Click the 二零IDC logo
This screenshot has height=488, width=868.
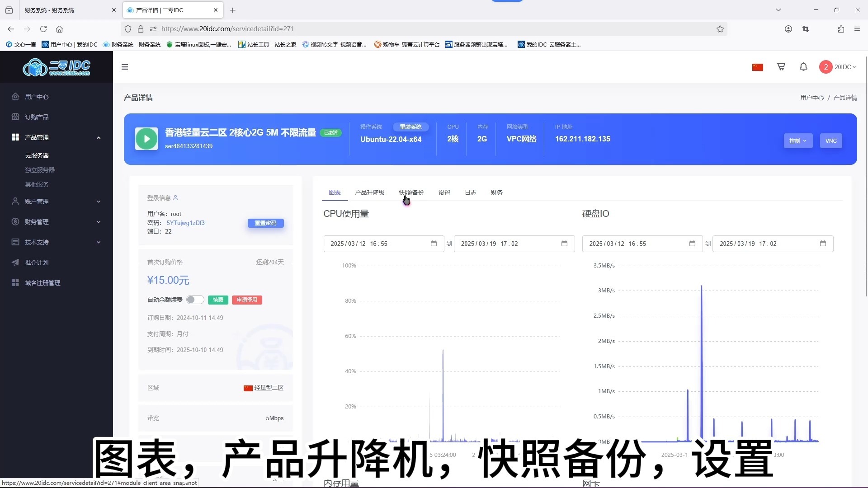[x=57, y=67]
